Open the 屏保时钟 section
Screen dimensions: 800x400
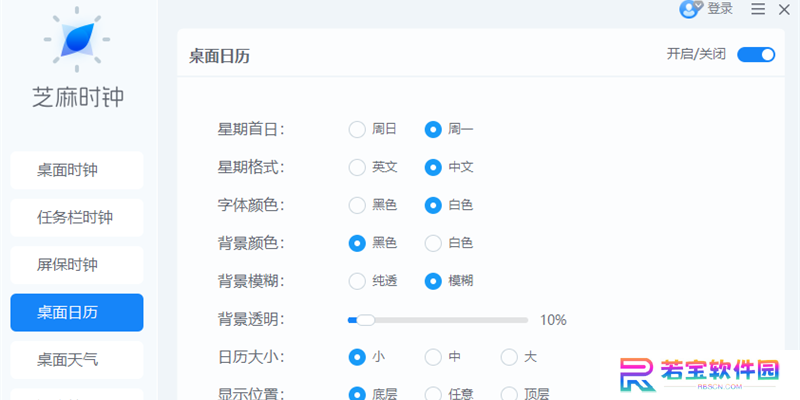pos(77,265)
